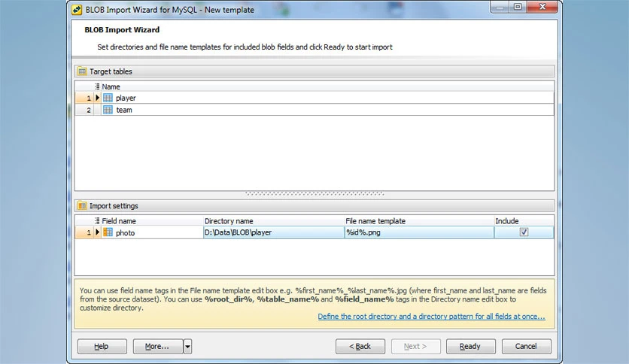Click the Target tables section icon

82,71
